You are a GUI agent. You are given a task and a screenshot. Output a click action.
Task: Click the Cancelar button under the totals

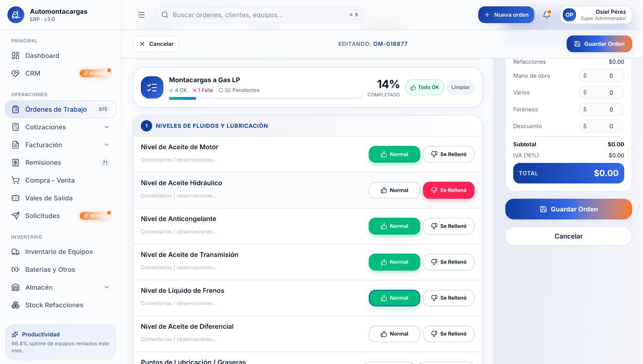[x=569, y=236]
